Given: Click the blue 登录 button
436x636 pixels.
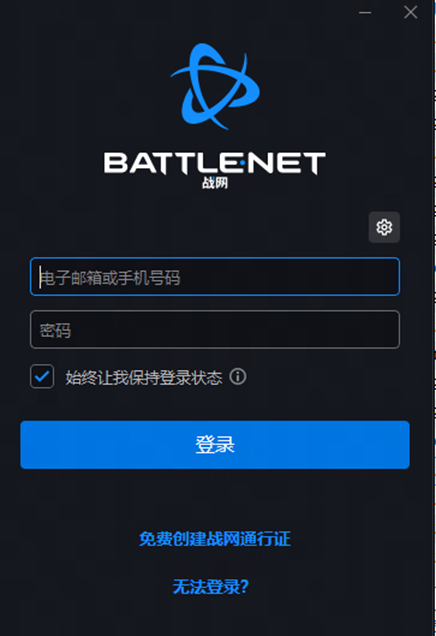Looking at the screenshot, I should point(215,445).
